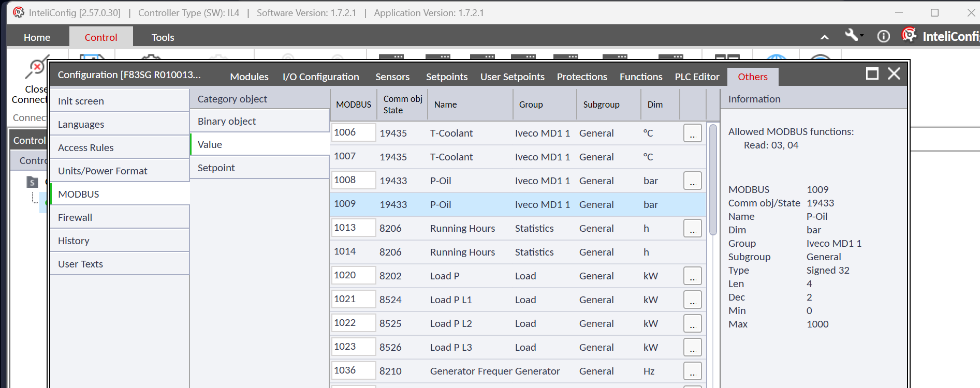Click the MODBUS column header
This screenshot has width=980, height=388.
click(354, 105)
